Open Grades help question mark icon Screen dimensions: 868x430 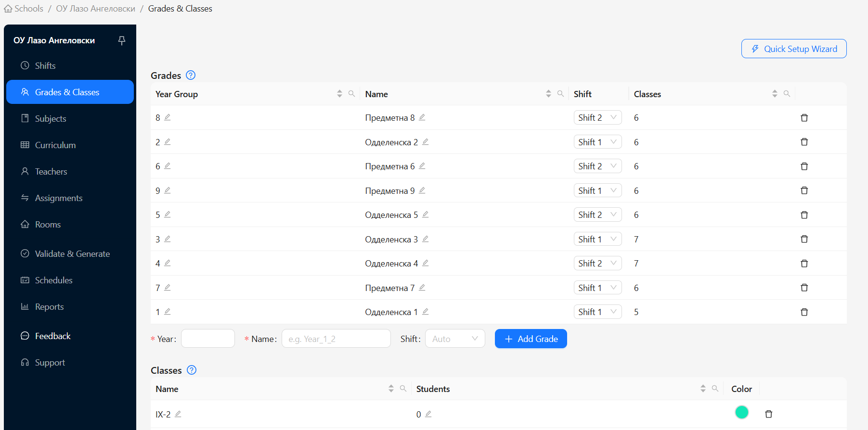point(191,75)
